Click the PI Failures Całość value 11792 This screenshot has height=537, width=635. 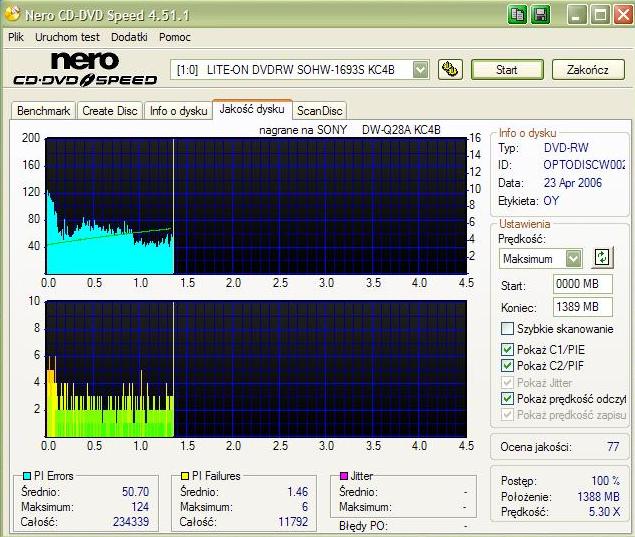coord(293,522)
